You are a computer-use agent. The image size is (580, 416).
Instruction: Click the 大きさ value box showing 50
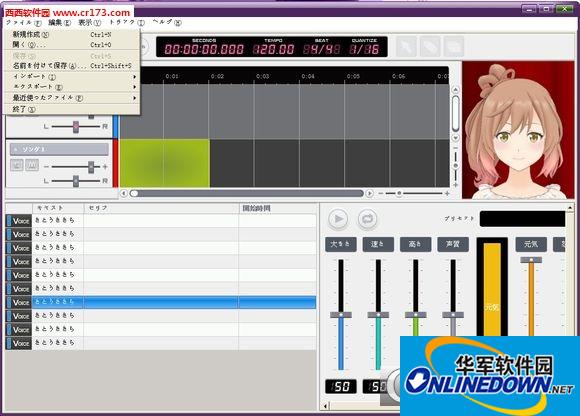341,386
